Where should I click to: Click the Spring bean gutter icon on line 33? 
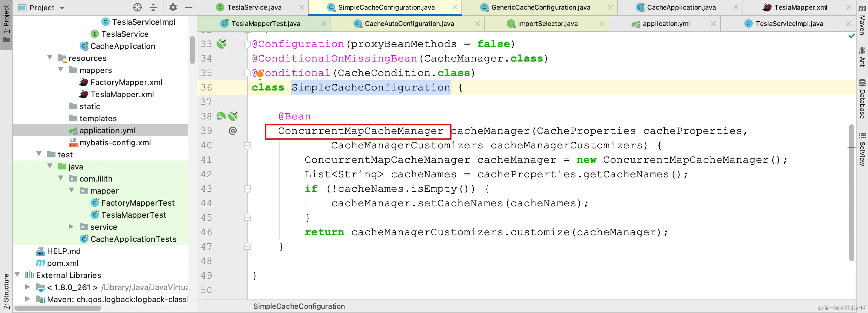click(221, 44)
